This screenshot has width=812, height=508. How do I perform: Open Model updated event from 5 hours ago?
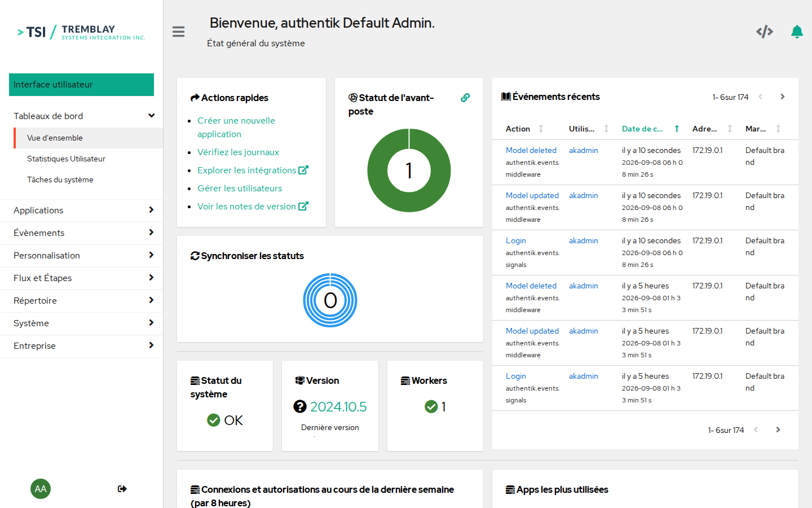click(x=532, y=331)
